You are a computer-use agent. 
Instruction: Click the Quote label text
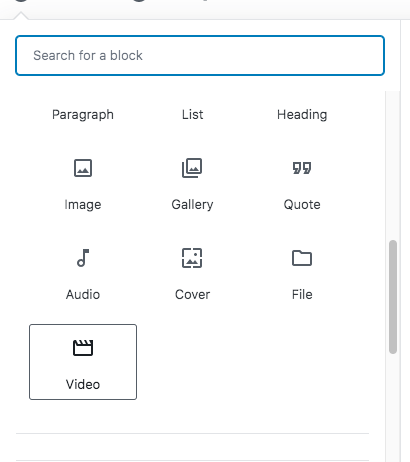302,205
